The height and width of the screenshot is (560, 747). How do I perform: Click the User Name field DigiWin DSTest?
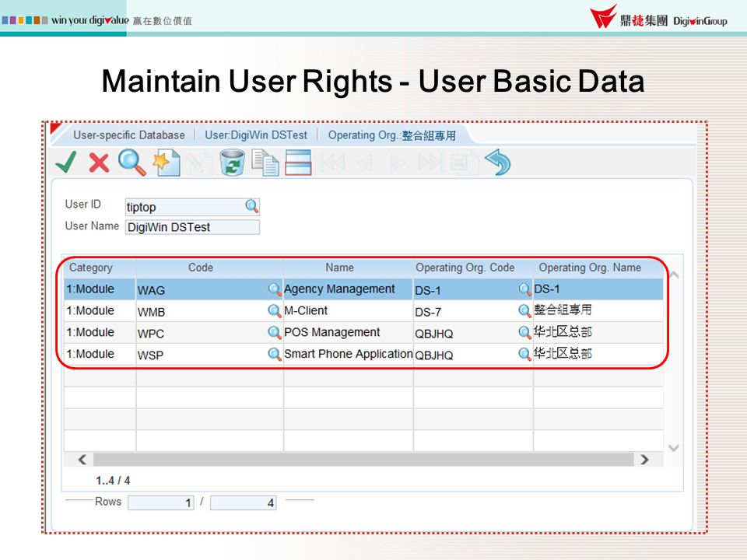pos(192,227)
